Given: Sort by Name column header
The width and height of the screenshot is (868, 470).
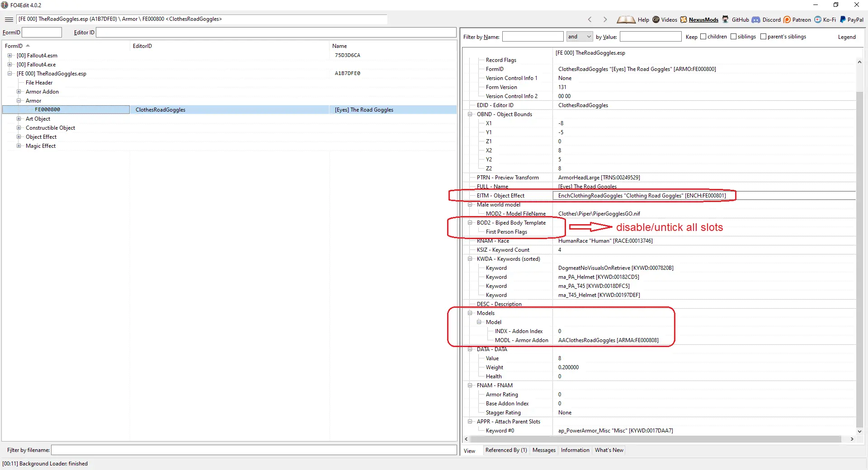Looking at the screenshot, I should (x=393, y=46).
